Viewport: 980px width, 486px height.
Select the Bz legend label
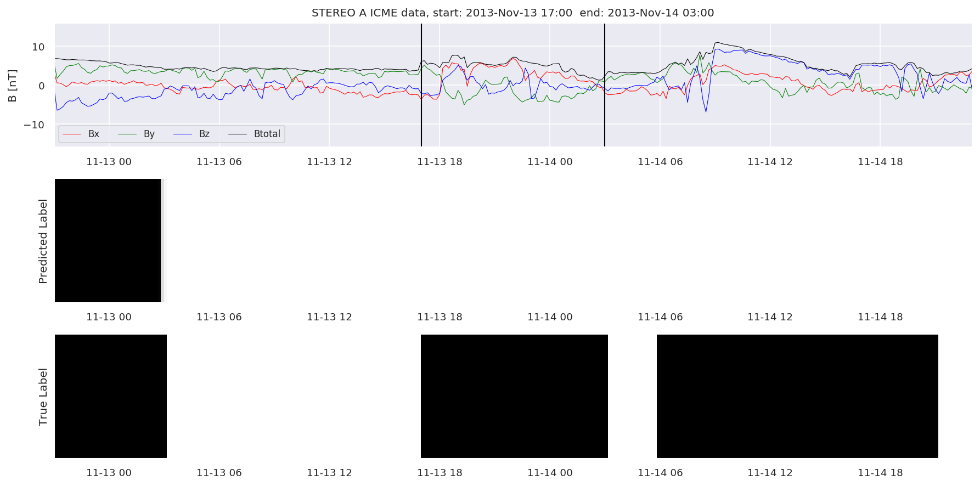pos(204,134)
